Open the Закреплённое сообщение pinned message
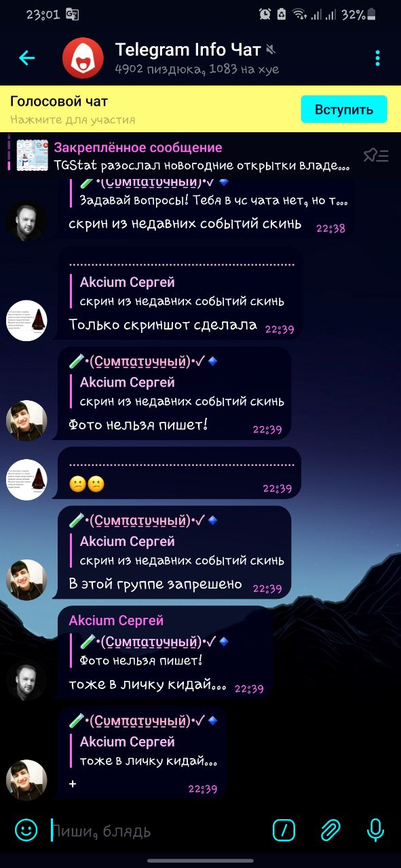 click(202, 156)
